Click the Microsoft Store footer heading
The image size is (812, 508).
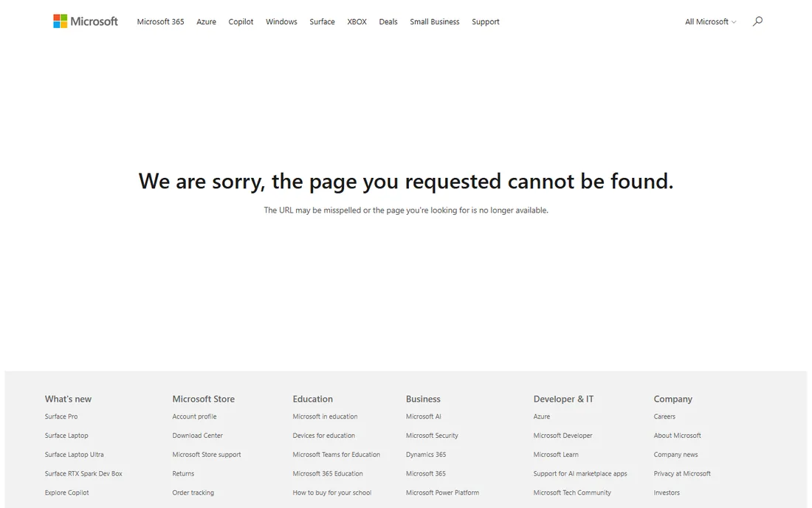(204, 399)
